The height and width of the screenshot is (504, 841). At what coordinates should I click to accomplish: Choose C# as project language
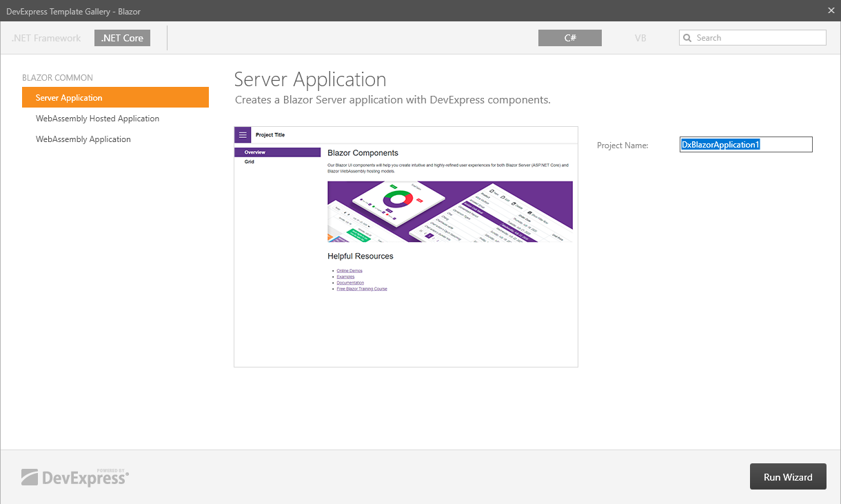(569, 39)
